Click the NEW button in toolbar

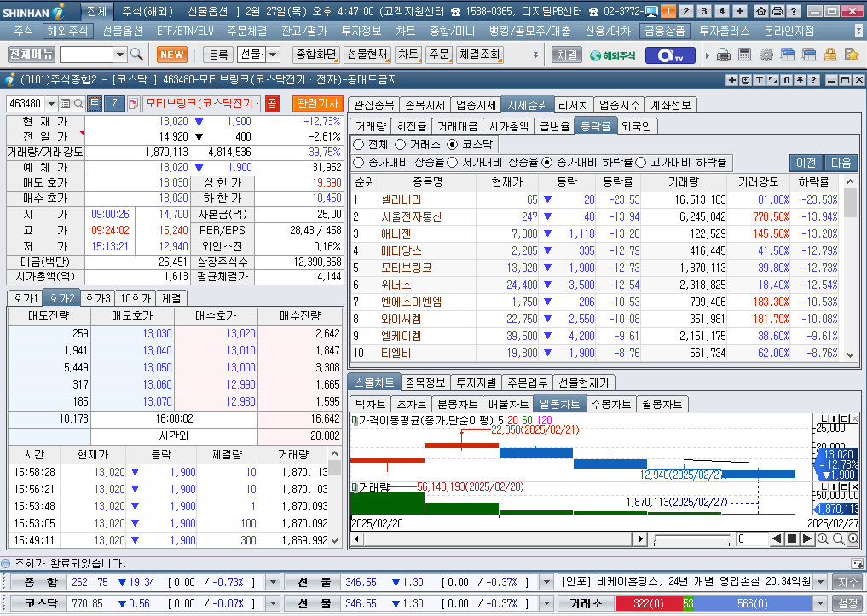[172, 55]
